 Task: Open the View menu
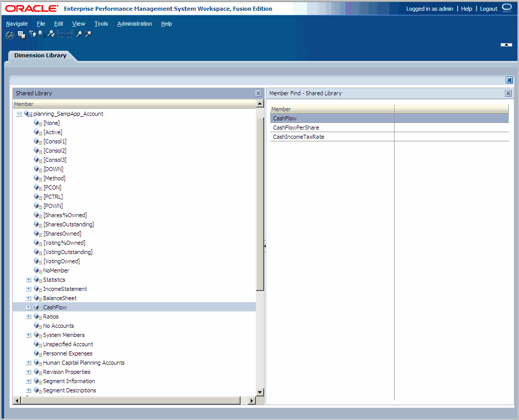click(x=78, y=24)
